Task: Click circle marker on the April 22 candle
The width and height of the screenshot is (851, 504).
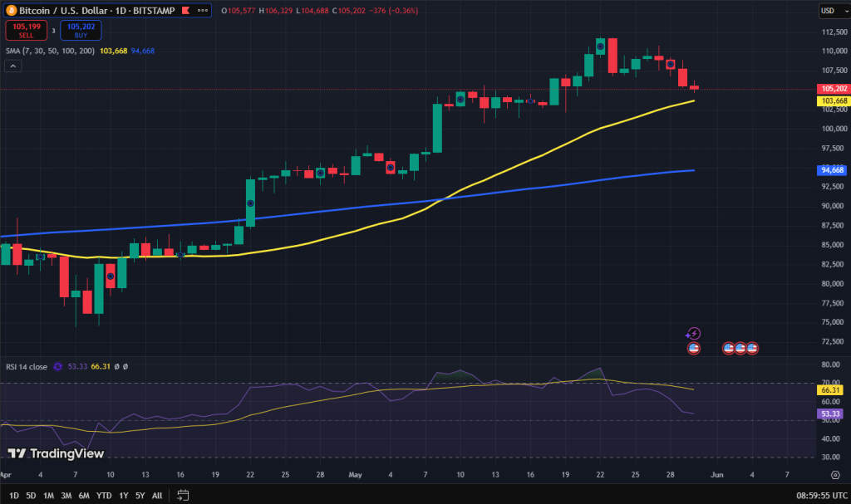Action: click(x=250, y=203)
